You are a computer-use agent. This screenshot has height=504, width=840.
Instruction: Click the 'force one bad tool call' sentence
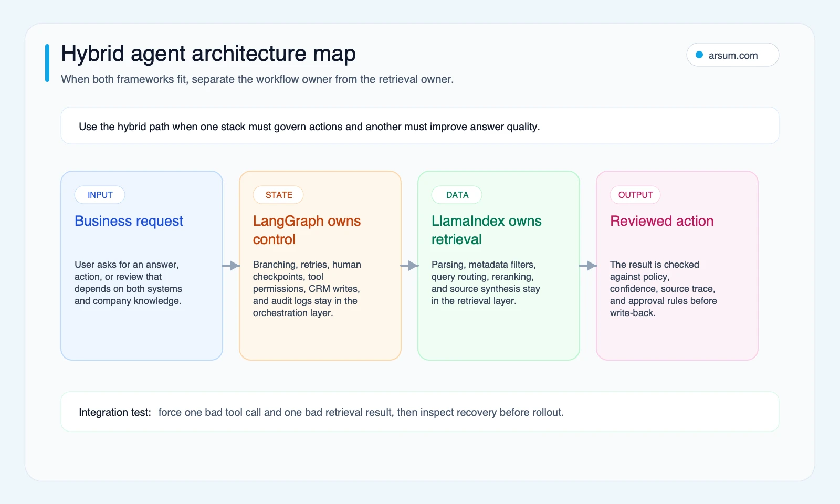point(361,412)
